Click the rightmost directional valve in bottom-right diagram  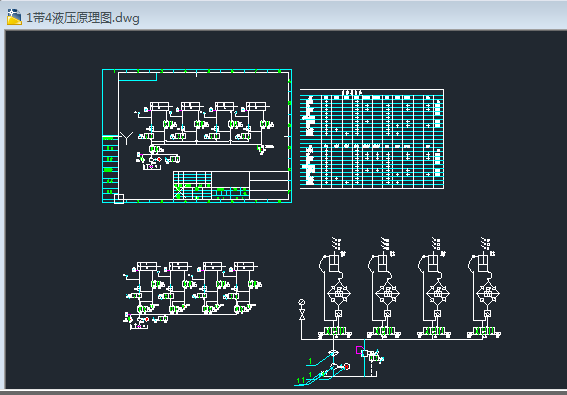point(484,331)
